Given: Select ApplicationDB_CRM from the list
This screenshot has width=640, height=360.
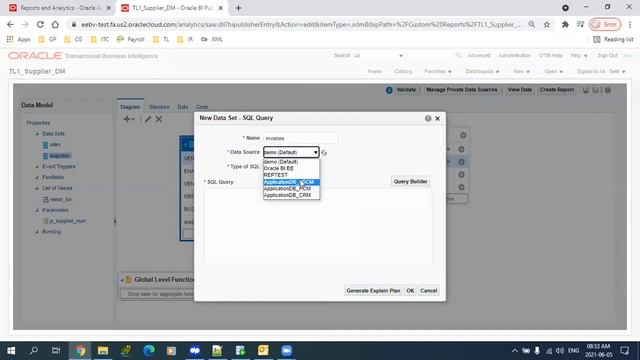Looking at the screenshot, I should 287,195.
